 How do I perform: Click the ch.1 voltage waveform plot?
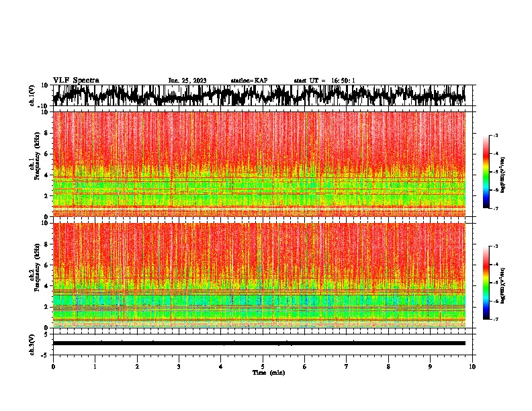259,95
